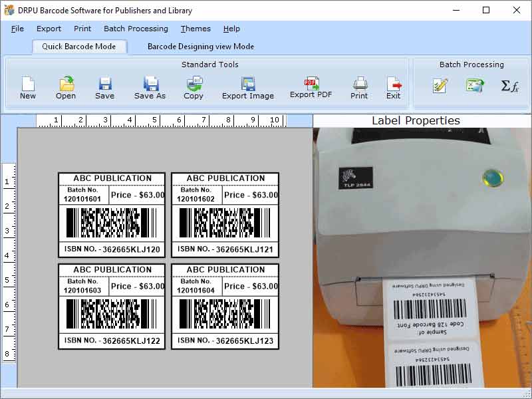Viewport: 532px width, 399px height.
Task: Print the barcode labels
Action: pos(358,86)
